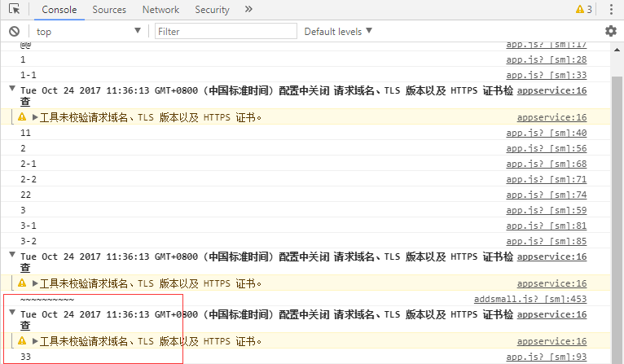Clear the console with the block icon

(x=14, y=31)
